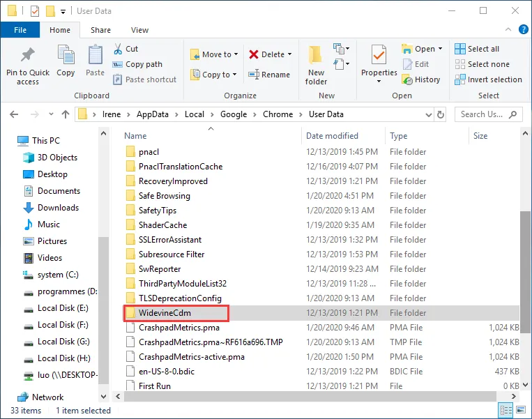Switch to large icons view in status bar

click(x=521, y=411)
